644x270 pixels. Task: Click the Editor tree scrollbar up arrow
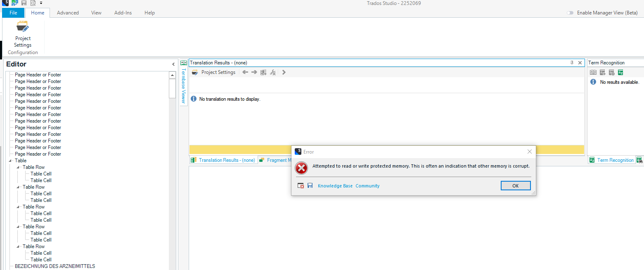[173, 75]
